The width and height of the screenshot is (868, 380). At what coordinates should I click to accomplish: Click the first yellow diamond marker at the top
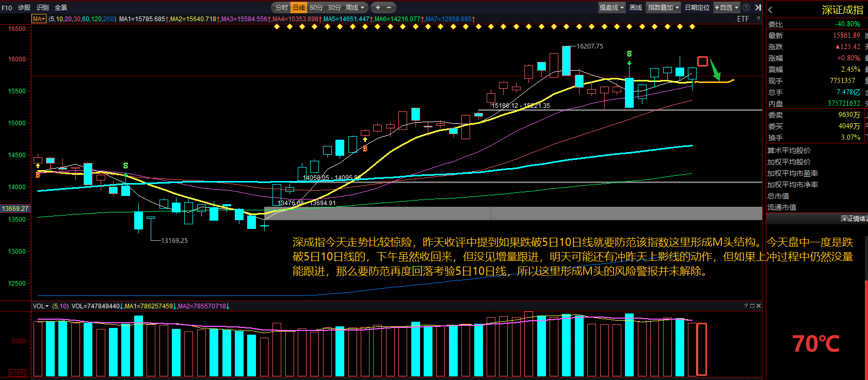coord(277,27)
